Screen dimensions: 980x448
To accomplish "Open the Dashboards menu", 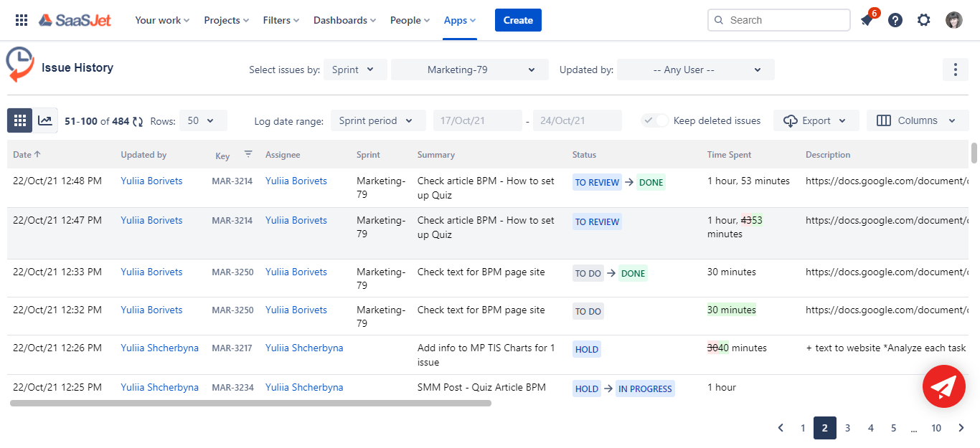I will [345, 20].
